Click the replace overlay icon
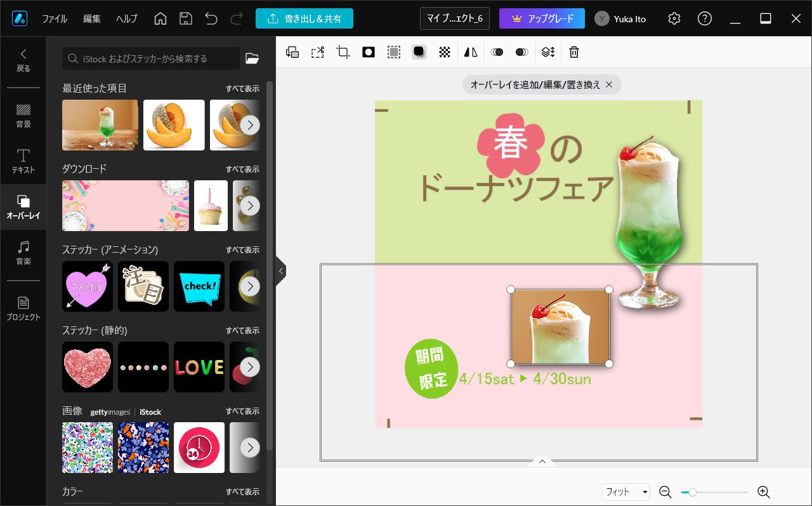Viewport: 812px width, 506px height. click(292, 52)
